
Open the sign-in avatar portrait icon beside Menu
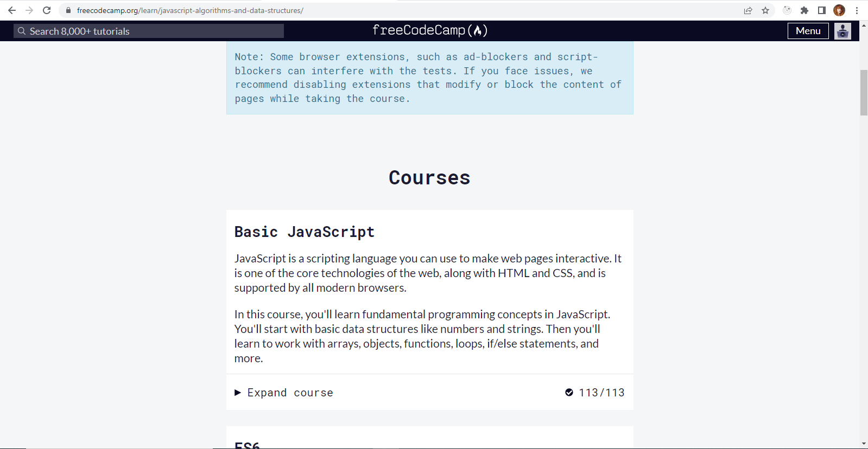click(x=842, y=31)
